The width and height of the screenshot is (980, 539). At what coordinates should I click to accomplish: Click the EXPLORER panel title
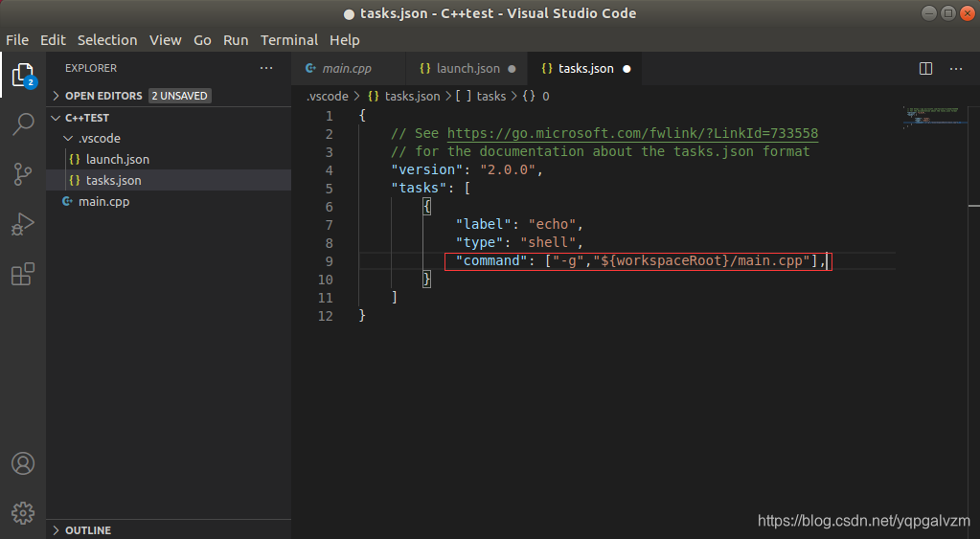(x=91, y=68)
